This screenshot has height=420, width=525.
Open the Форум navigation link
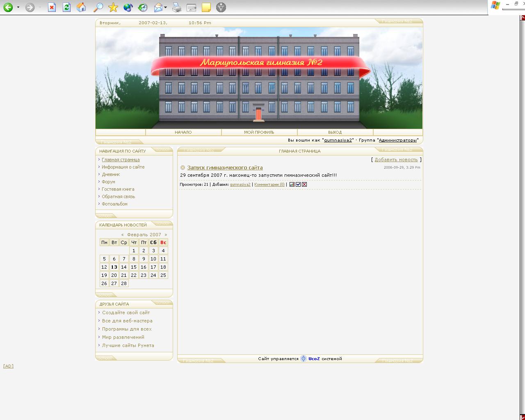pos(108,182)
